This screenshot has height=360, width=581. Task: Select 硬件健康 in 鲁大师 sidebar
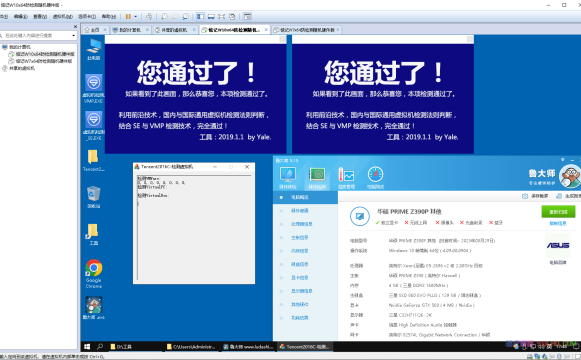click(x=305, y=211)
